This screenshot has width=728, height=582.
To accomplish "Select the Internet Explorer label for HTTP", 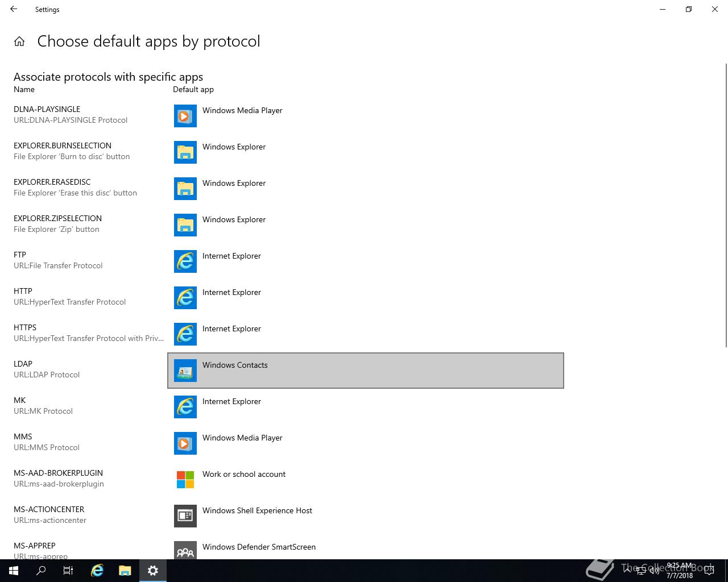I will 231,292.
